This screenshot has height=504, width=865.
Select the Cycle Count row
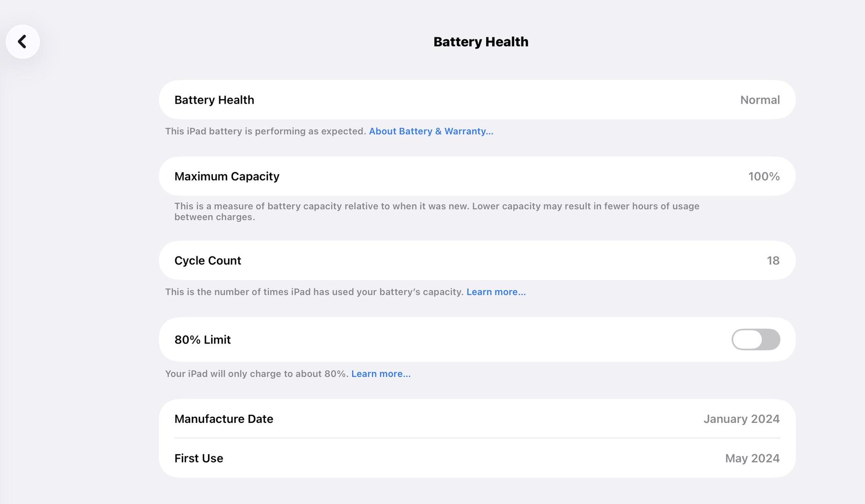coord(476,260)
